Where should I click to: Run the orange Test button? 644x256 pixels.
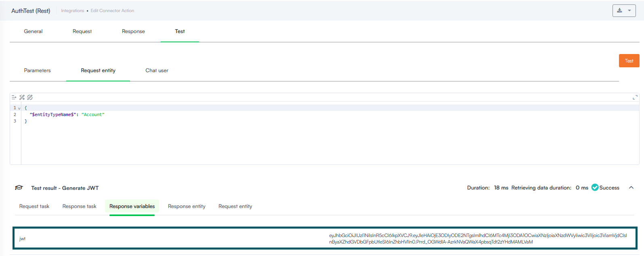[x=629, y=60]
